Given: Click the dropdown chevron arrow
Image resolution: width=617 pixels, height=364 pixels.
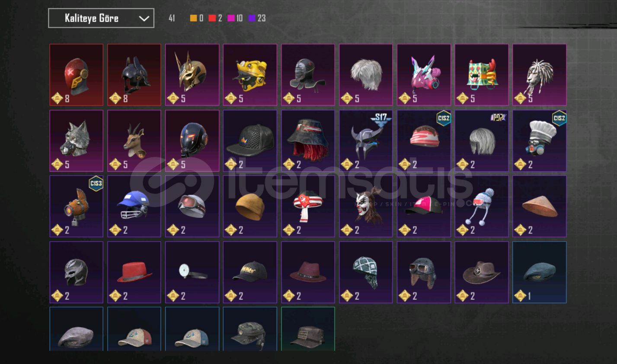Looking at the screenshot, I should [144, 19].
